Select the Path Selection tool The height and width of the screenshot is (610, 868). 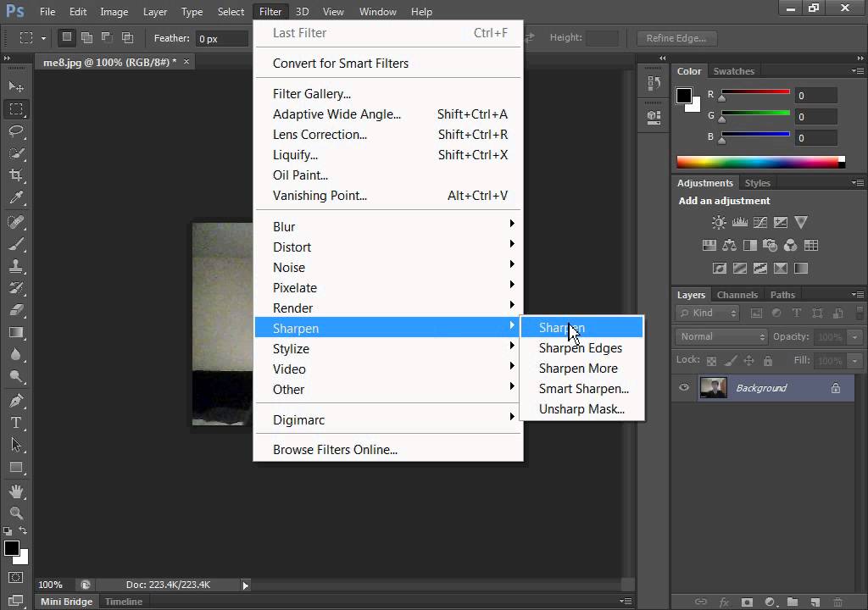(x=16, y=445)
